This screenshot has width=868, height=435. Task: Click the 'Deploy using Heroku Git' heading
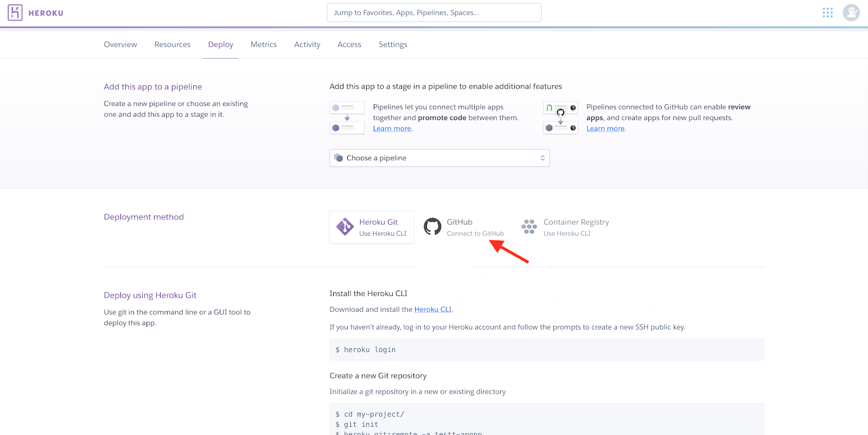(150, 295)
